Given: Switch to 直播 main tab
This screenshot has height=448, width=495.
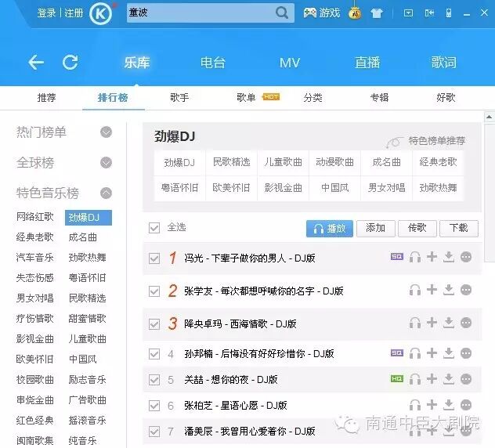Looking at the screenshot, I should [367, 62].
